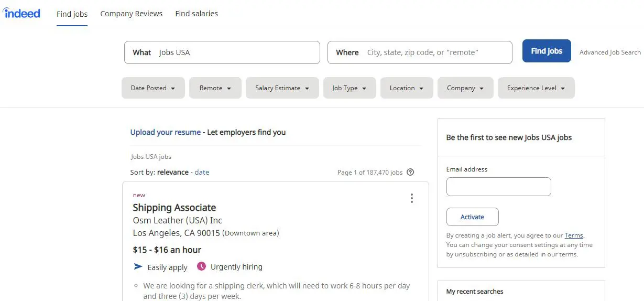Screen dimensions: 644x301
Task: Click the shipping clerk job description snippet
Action: coord(277,291)
